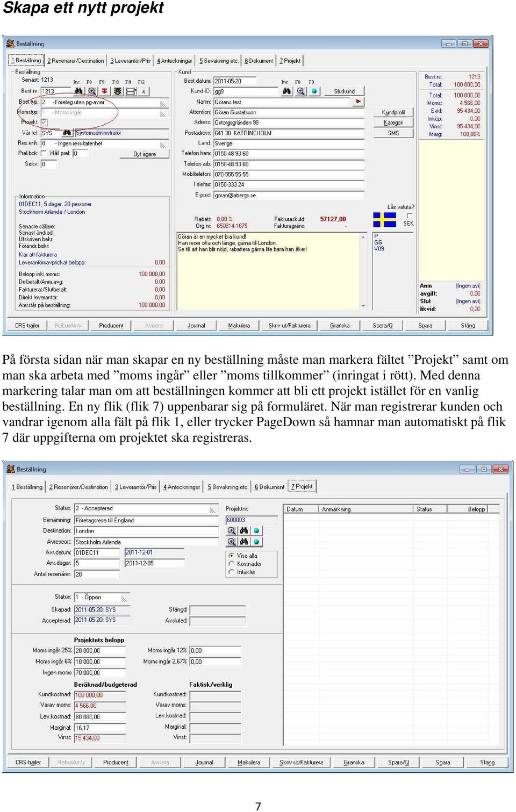The width and height of the screenshot is (516, 812).
Task: Click the magnifier icon on the Avreseort row
Action: (232, 542)
